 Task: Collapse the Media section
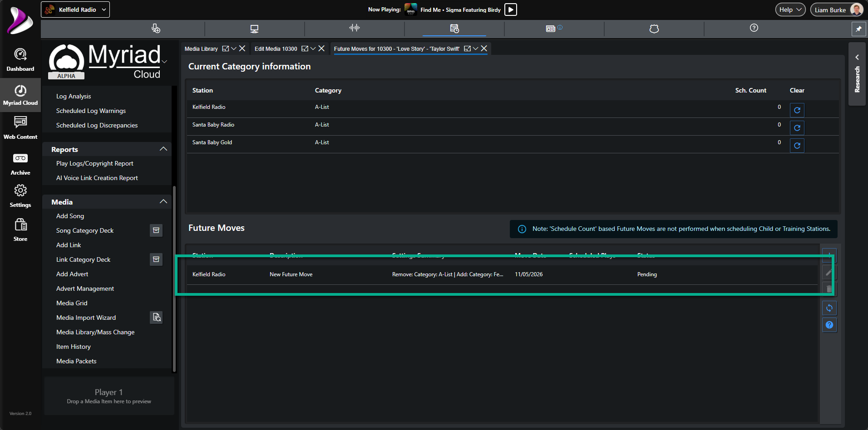pyautogui.click(x=163, y=202)
